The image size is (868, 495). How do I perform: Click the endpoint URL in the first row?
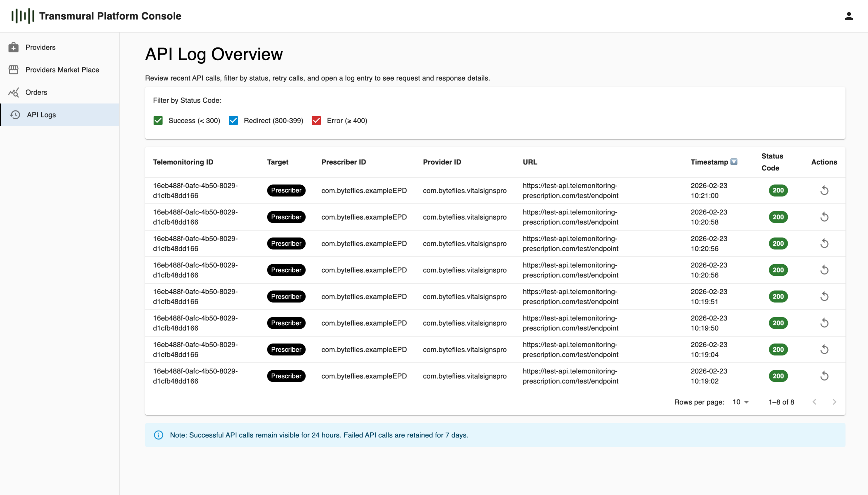570,190
